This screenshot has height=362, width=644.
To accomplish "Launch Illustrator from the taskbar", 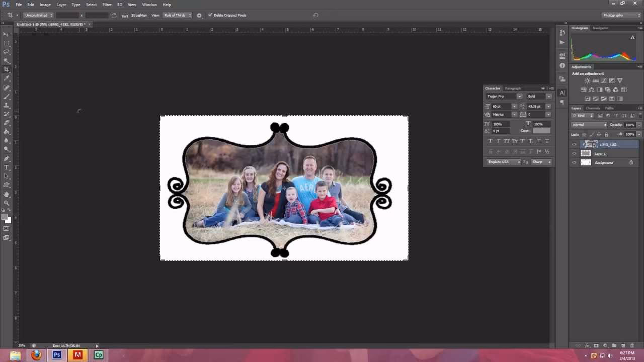I will coord(77,355).
